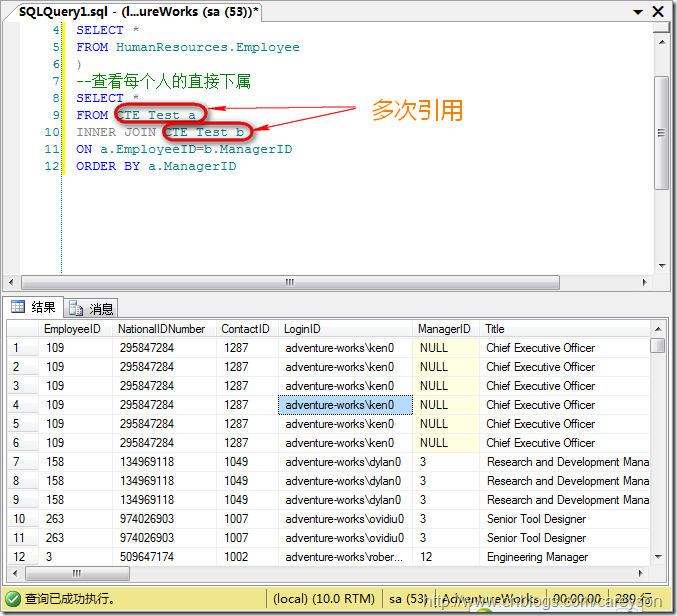Click the results grid icon on 结果 tab
Viewport: 677px width, 616px height.
[18, 307]
